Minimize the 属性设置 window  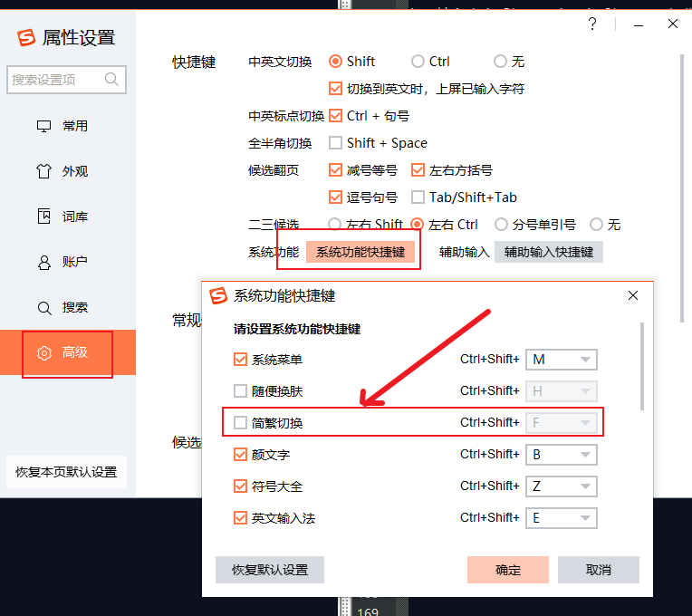click(x=639, y=25)
